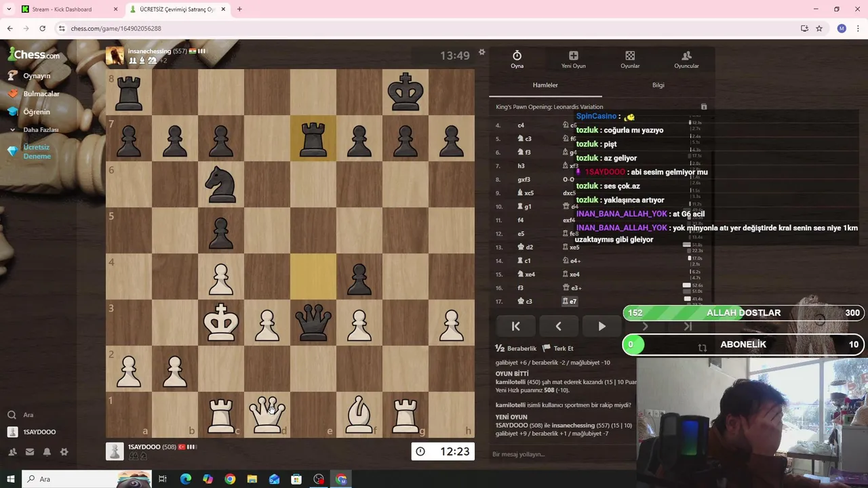
Task: Click move 14 black's e4+ in move list
Action: tap(572, 260)
